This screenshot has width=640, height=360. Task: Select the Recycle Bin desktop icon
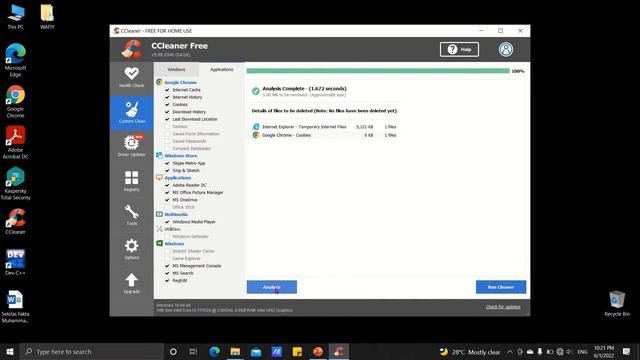coord(617,303)
